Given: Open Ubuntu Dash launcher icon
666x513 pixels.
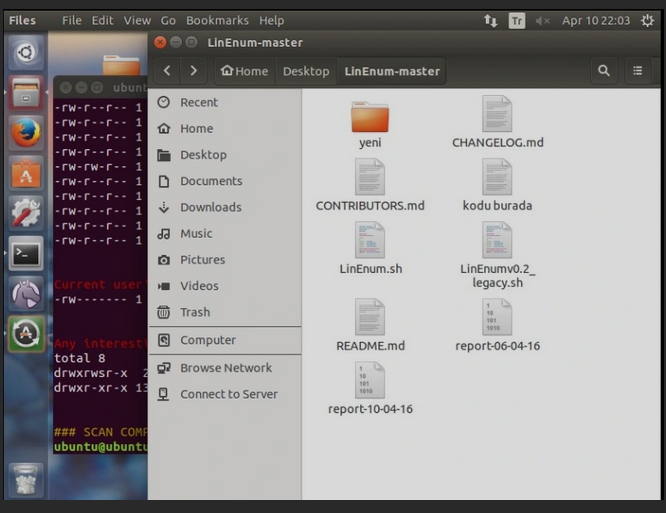Looking at the screenshot, I should click(x=26, y=53).
